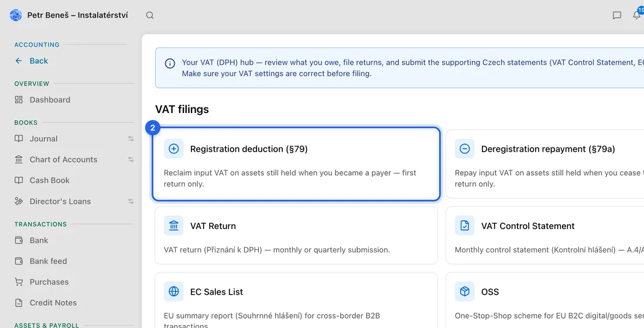Click the VAT filings heading

182,110
